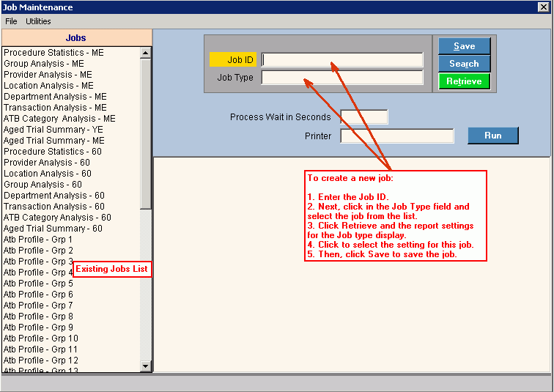The image size is (554, 392).
Task: Focus the Process Wait in Seconds field
Action: [x=363, y=117]
